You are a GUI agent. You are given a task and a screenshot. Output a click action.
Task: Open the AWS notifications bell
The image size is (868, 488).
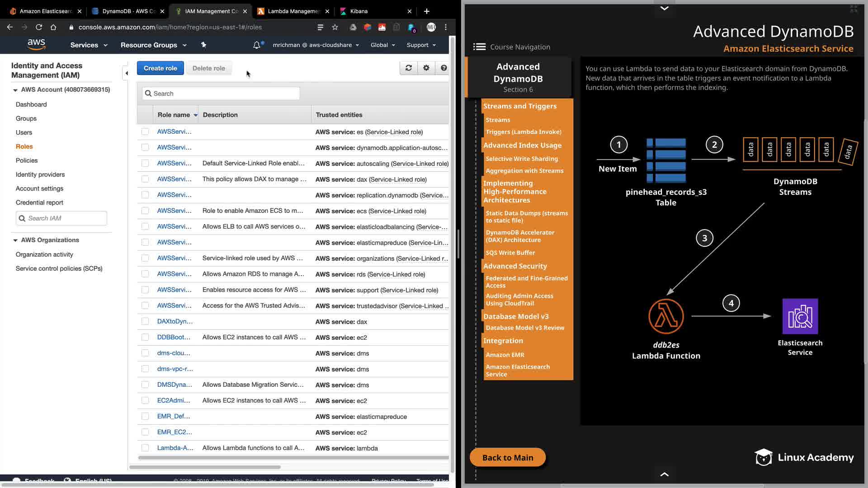(257, 45)
